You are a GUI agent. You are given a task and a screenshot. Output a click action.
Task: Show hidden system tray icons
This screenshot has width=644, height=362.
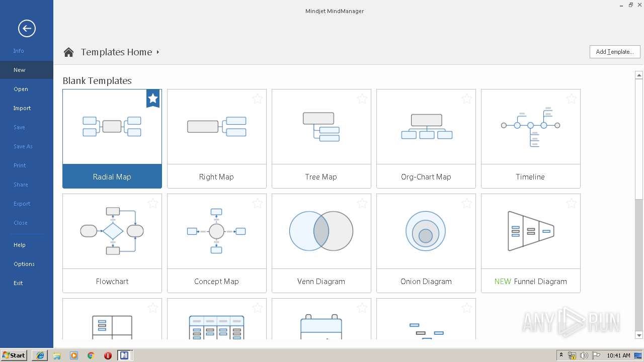[561, 355]
